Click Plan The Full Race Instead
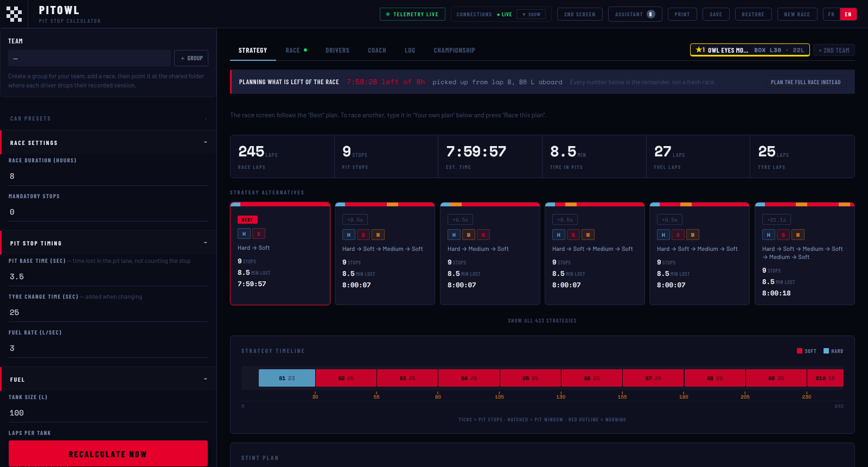 click(806, 82)
